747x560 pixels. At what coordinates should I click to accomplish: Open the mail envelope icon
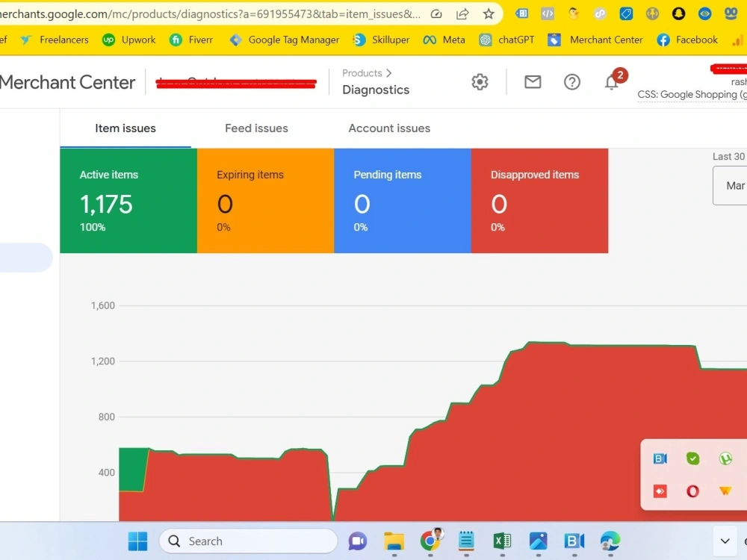click(x=533, y=82)
